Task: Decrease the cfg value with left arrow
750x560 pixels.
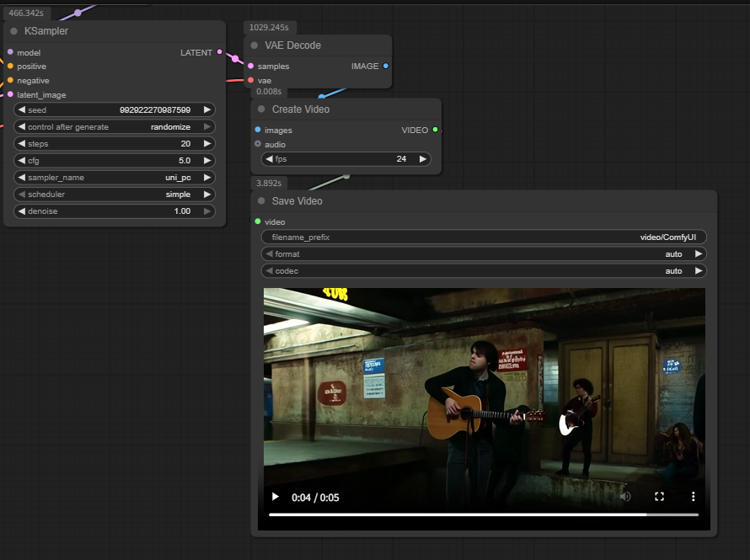Action: (x=21, y=161)
